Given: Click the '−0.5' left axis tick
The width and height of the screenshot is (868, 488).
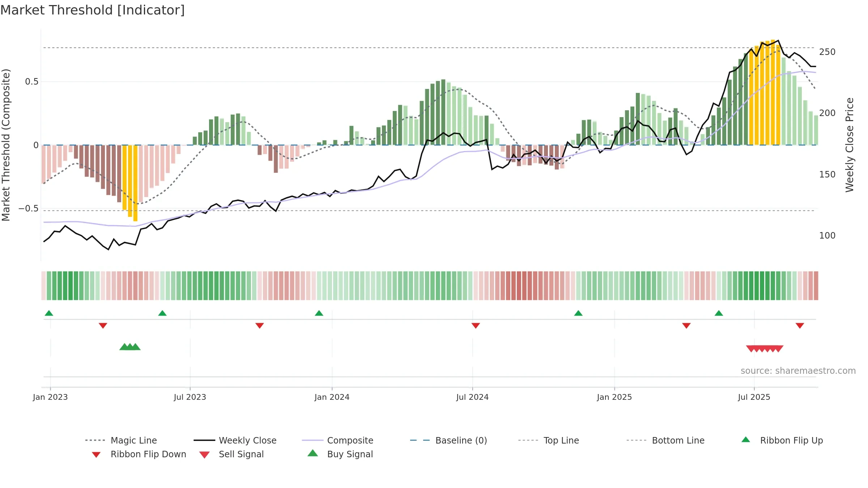Looking at the screenshot, I should [29, 209].
